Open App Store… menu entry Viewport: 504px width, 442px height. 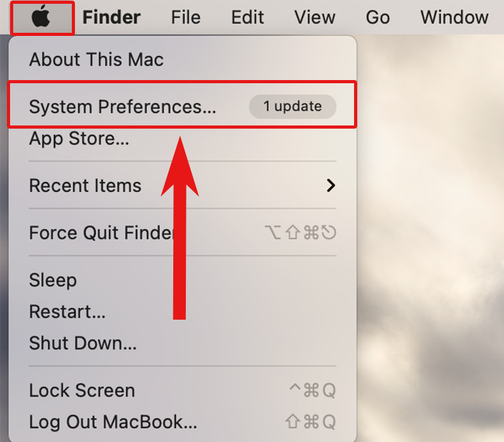pyautogui.click(x=183, y=139)
